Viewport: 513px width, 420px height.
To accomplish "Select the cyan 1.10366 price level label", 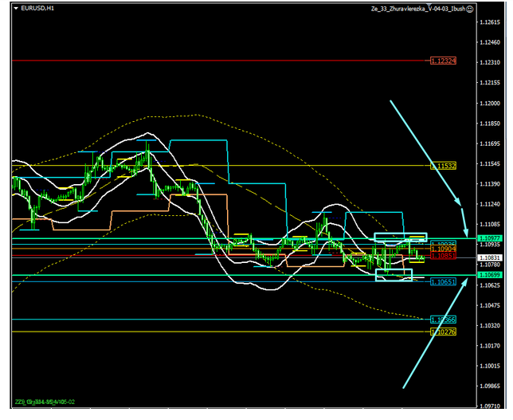I will click(x=442, y=320).
